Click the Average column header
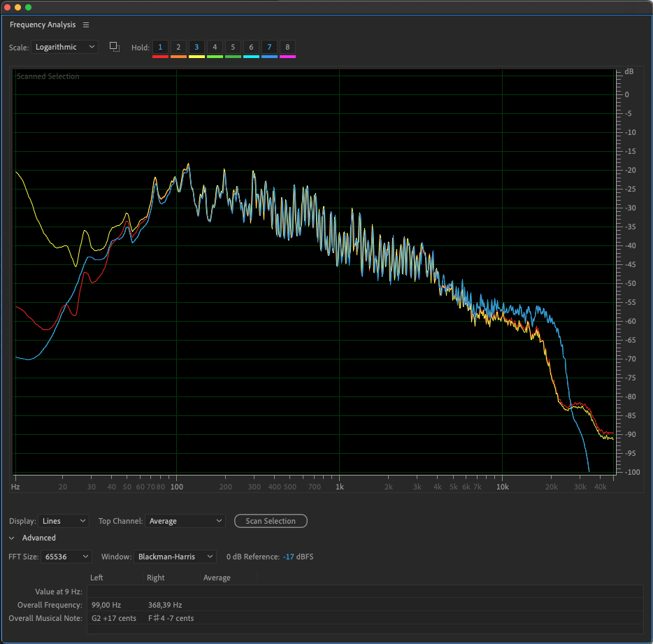 tap(217, 578)
